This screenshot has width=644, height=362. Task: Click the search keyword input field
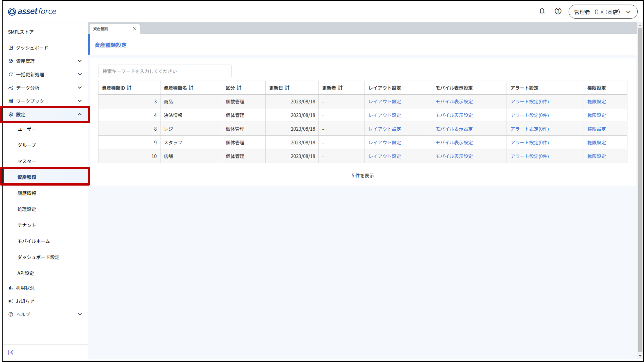click(x=164, y=71)
